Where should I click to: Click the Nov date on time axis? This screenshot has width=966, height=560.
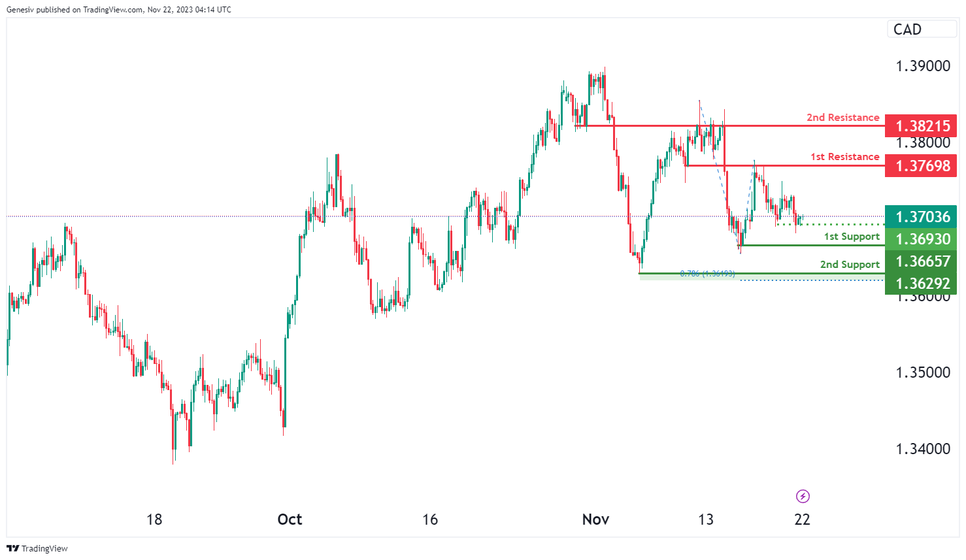coord(595,519)
